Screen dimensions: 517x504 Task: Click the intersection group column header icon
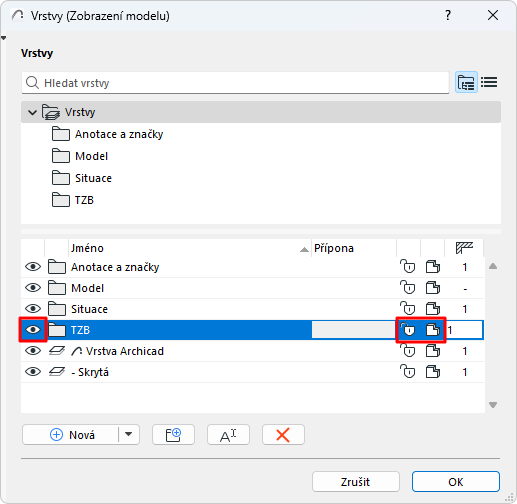point(464,248)
